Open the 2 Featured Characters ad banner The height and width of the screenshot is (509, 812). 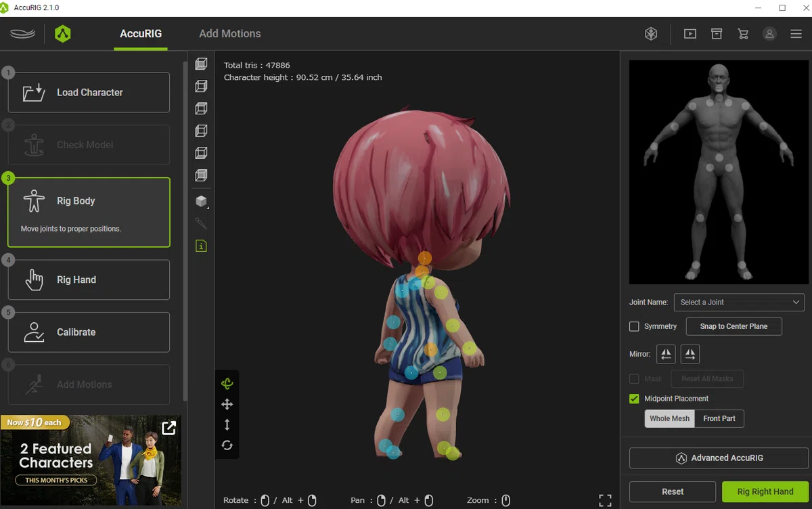[91, 460]
